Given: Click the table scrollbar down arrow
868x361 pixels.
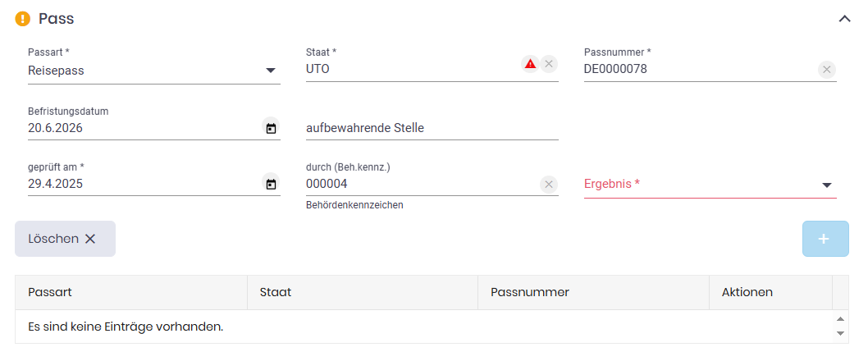Looking at the screenshot, I should (x=840, y=333).
